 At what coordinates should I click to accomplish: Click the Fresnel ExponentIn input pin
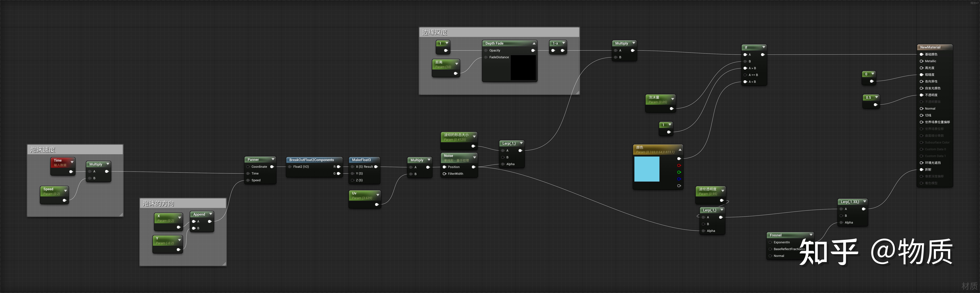click(x=770, y=242)
